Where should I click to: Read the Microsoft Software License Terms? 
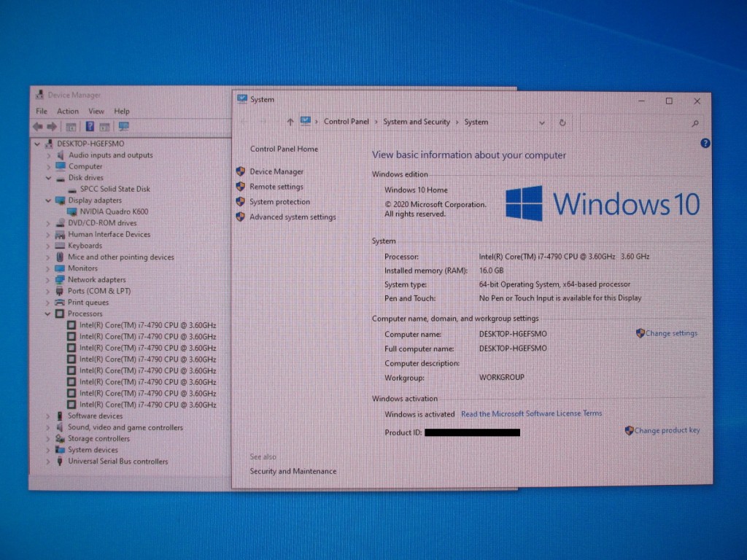pos(531,414)
